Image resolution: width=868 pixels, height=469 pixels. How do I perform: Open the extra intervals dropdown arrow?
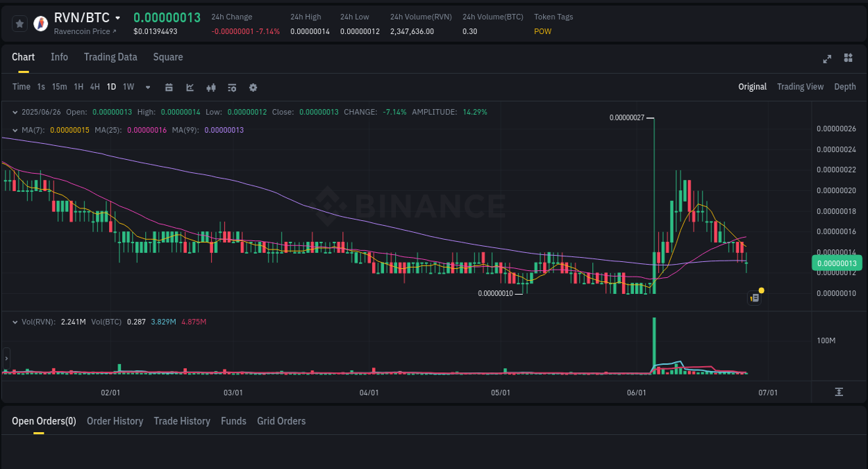pos(147,87)
